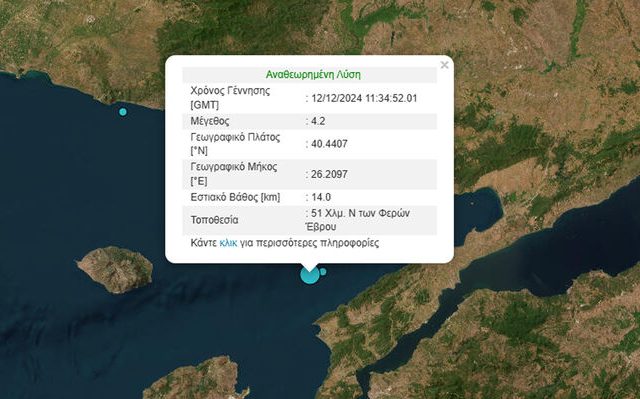
Task: Click the Χρόνος Γέννησης label
Action: coord(230,98)
